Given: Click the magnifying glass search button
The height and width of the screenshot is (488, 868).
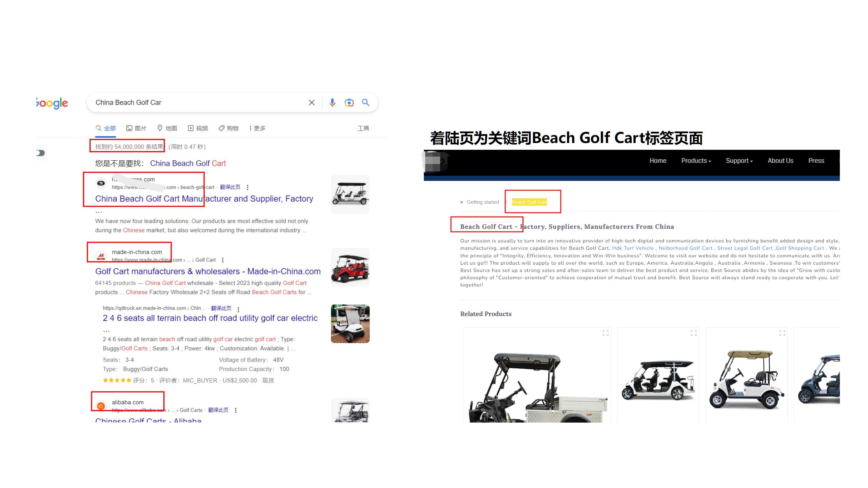Looking at the screenshot, I should tap(366, 102).
